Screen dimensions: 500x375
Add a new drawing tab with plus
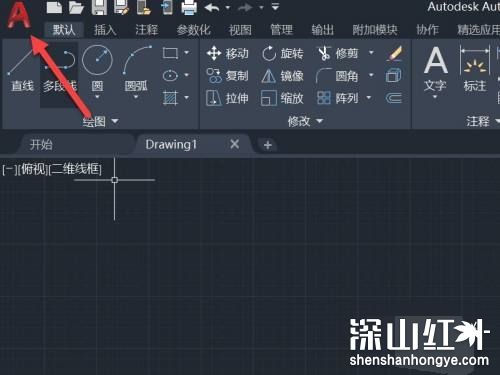tap(268, 145)
